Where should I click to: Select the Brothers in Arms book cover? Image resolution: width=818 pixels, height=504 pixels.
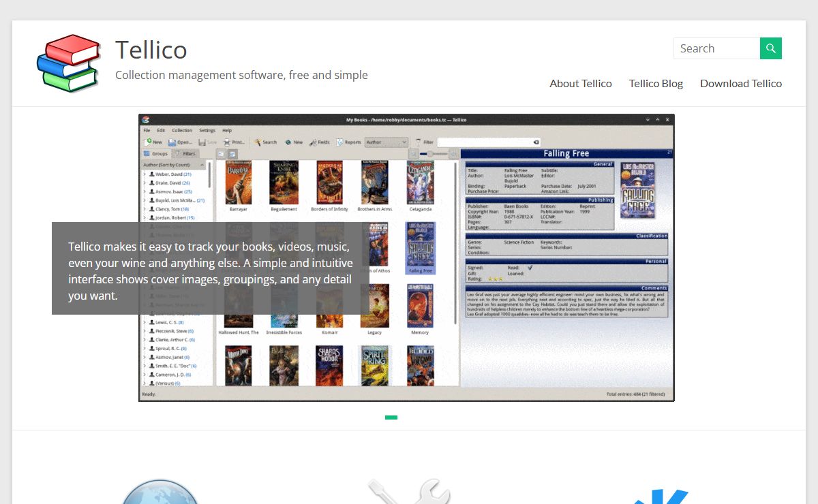[375, 183]
